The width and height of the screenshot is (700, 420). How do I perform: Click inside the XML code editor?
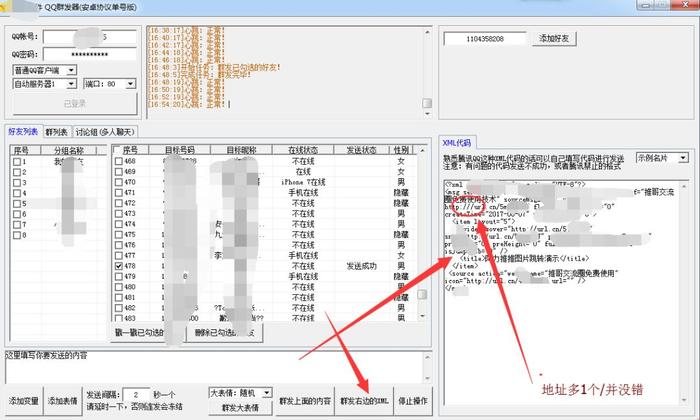(x=561, y=292)
